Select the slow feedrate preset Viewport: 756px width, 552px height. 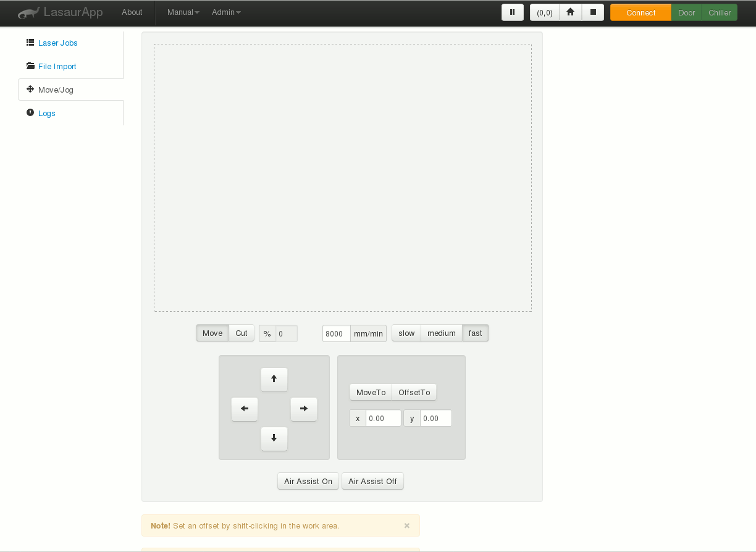[406, 333]
